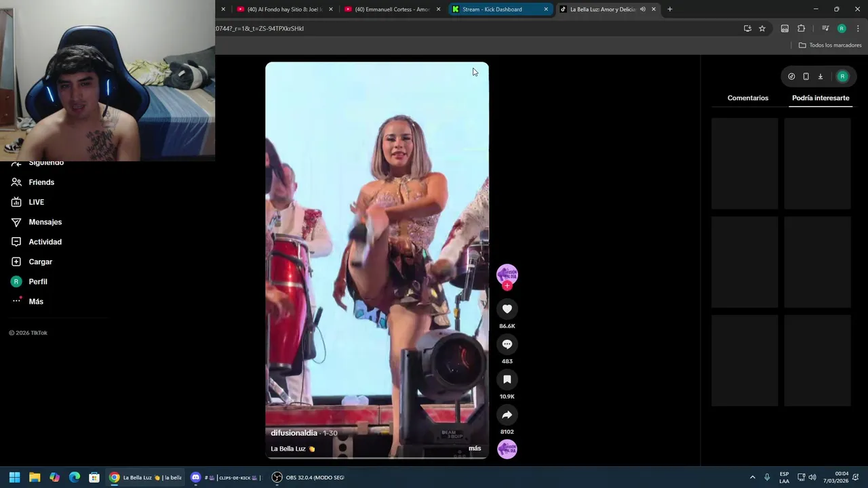Click the Friends sidebar label
The height and width of the screenshot is (488, 868).
click(x=41, y=182)
